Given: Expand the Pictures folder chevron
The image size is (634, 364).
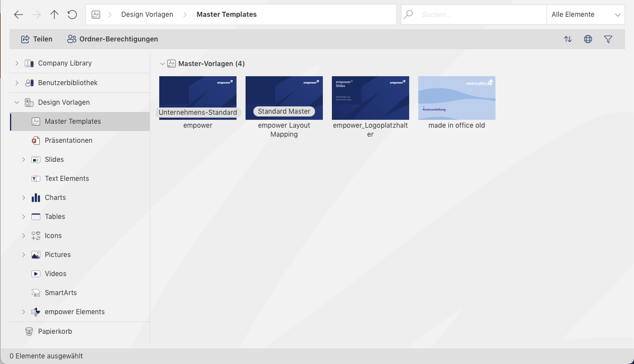Looking at the screenshot, I should click(24, 254).
